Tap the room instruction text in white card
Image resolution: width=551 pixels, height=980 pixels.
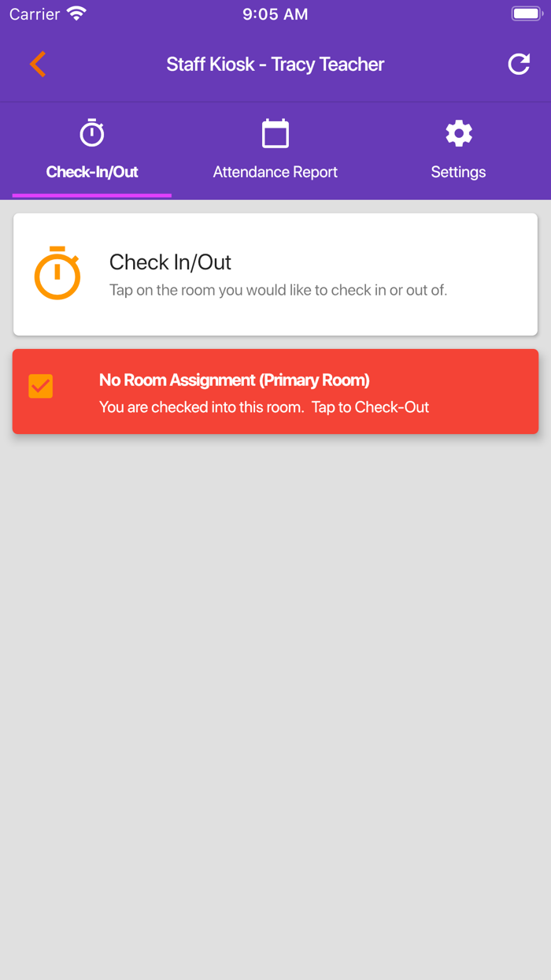[279, 290]
